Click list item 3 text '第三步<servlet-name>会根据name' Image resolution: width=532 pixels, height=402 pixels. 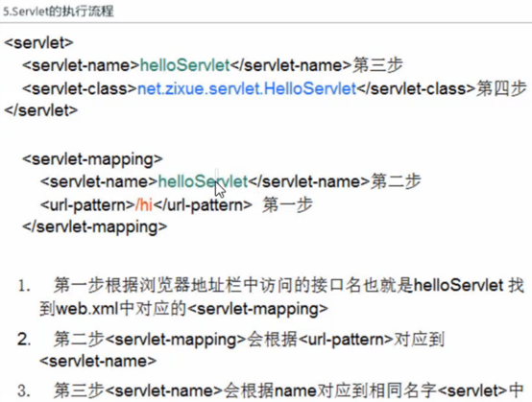point(185,390)
